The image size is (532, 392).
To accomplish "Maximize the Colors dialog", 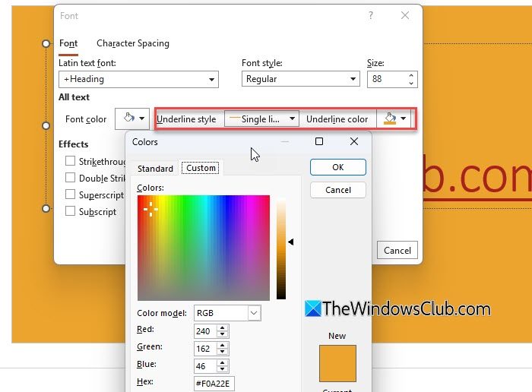I will click(x=319, y=141).
